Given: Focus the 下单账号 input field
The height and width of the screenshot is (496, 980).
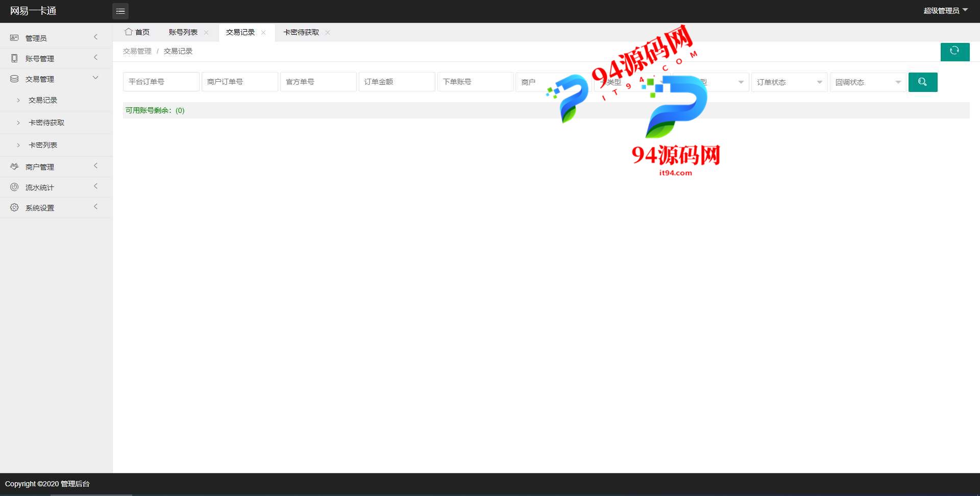Looking at the screenshot, I should tap(476, 82).
